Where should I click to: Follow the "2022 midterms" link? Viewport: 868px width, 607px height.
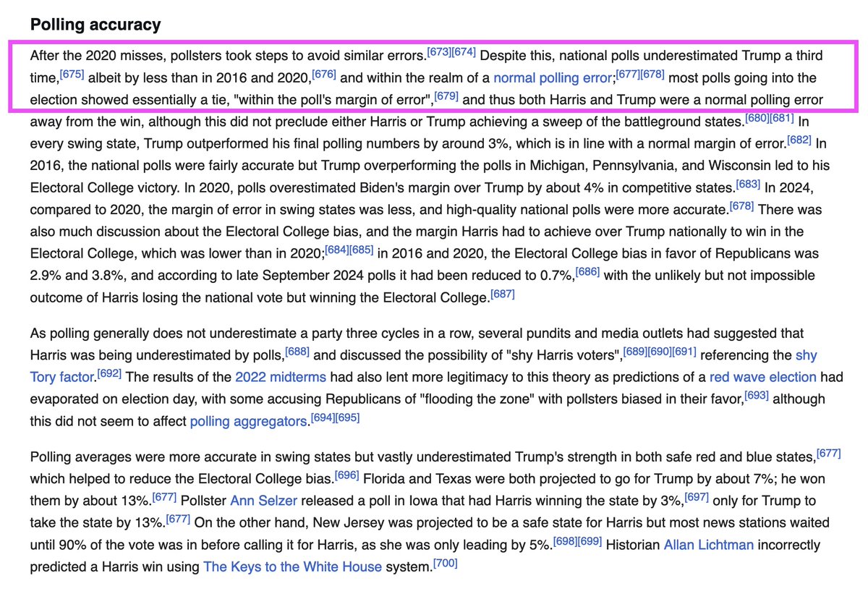pyautogui.click(x=280, y=378)
